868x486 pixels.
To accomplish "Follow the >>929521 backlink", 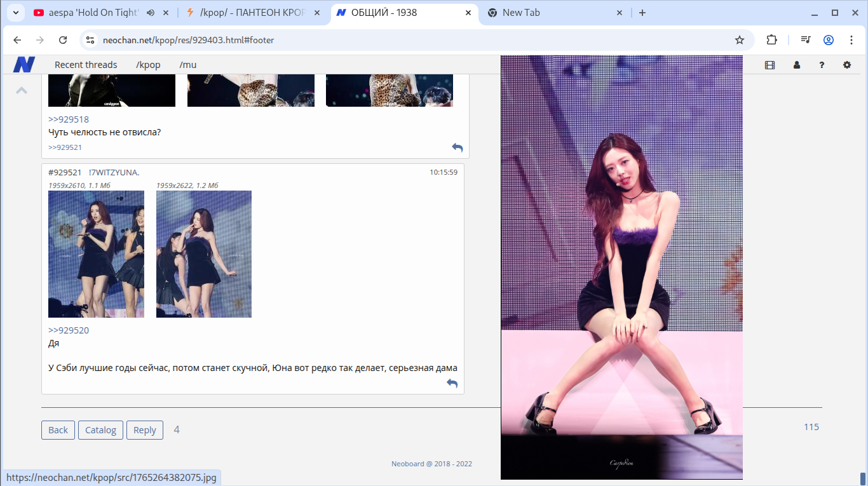I will click(65, 147).
